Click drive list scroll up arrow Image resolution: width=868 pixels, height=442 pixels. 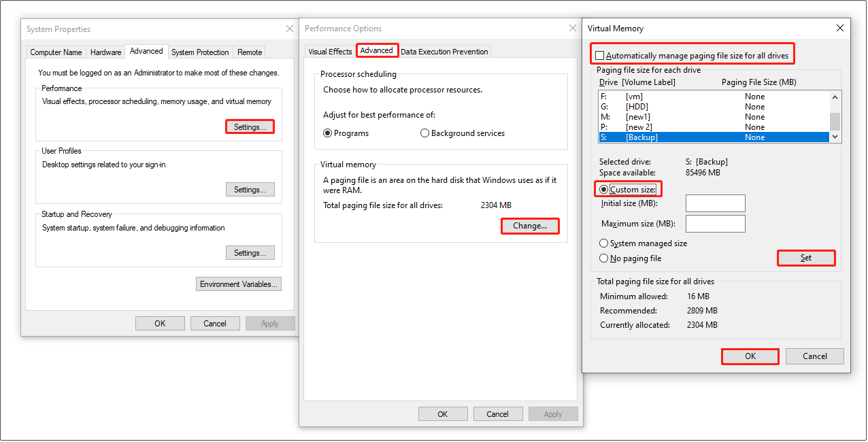coord(835,97)
